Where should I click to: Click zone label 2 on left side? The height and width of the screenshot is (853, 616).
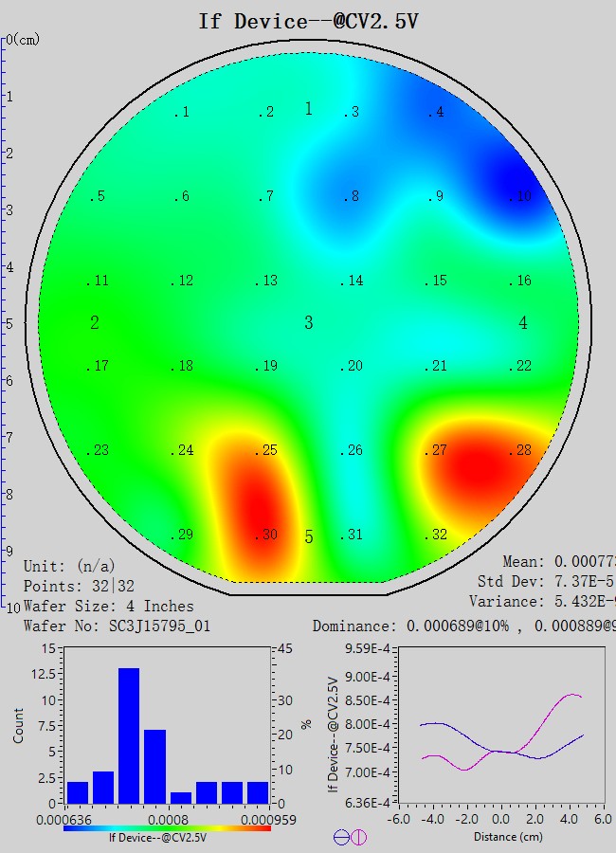[x=95, y=323]
